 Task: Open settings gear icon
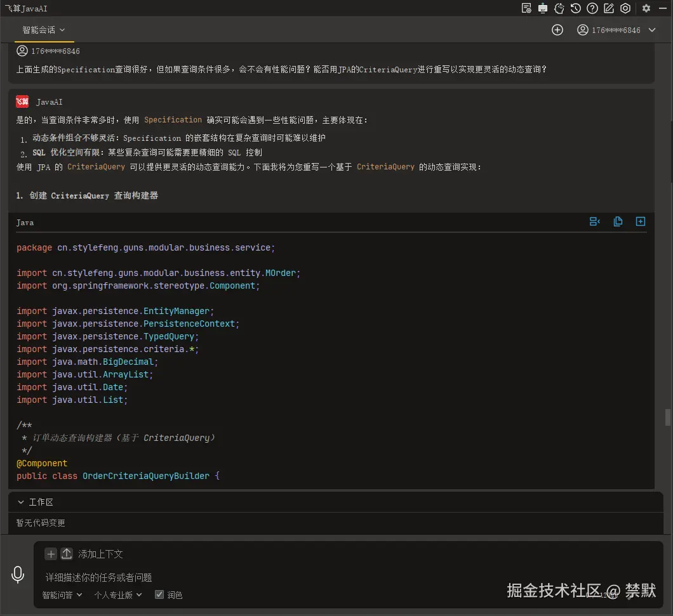[x=646, y=8]
